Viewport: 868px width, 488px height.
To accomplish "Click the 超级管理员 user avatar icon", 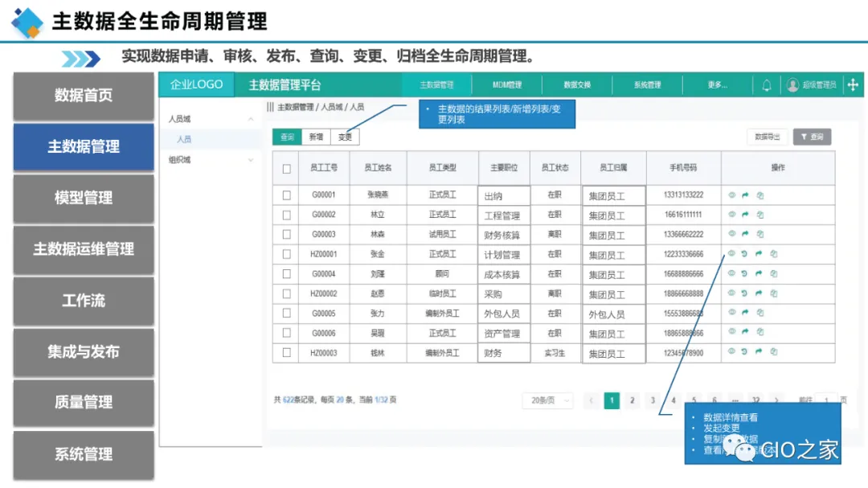I will pos(792,85).
